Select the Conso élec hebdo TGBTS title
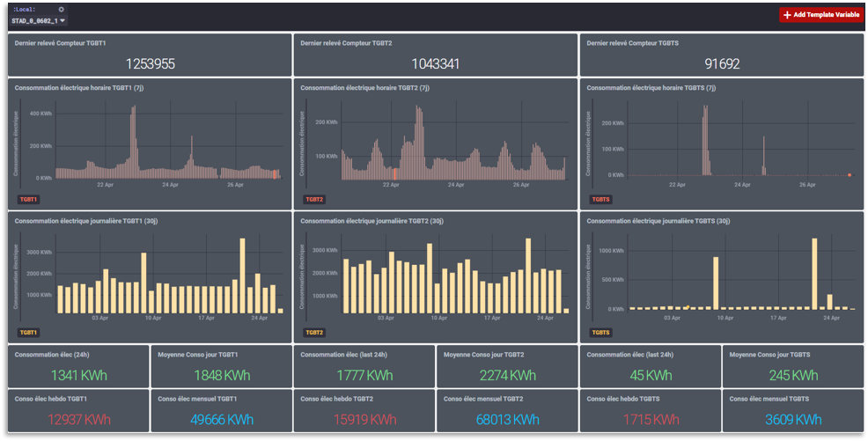868x441 pixels. click(x=622, y=399)
